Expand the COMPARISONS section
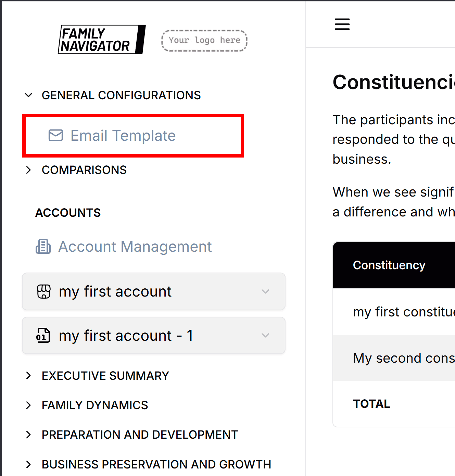The height and width of the screenshot is (476, 455). [28, 170]
